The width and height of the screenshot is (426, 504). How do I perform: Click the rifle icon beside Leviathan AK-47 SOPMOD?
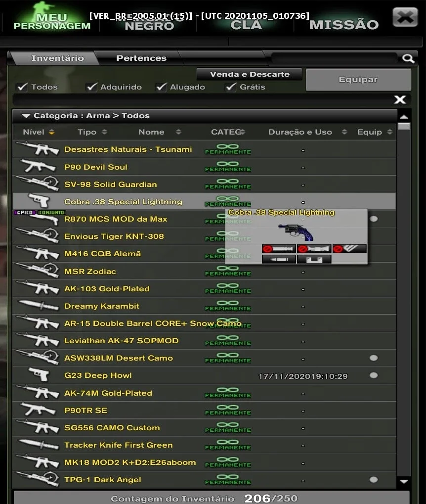click(x=38, y=340)
